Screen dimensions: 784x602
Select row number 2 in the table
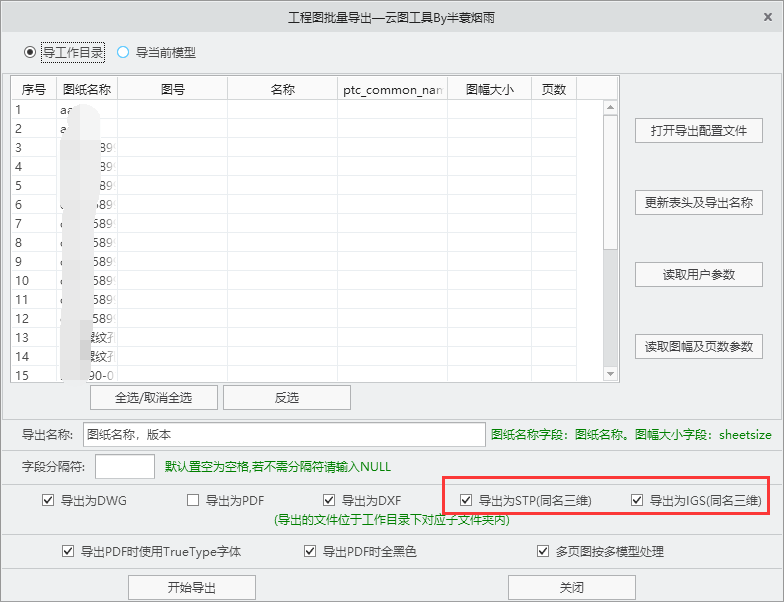(x=294, y=128)
